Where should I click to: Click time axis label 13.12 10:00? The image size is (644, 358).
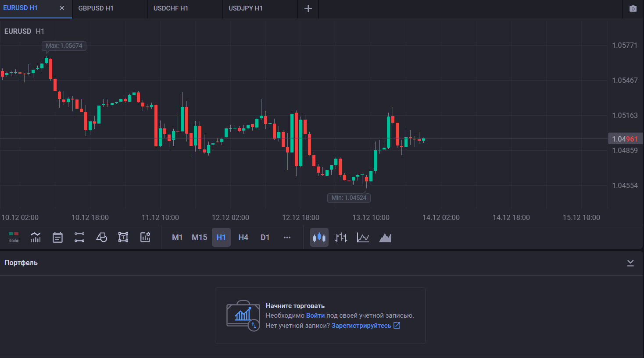(x=371, y=217)
